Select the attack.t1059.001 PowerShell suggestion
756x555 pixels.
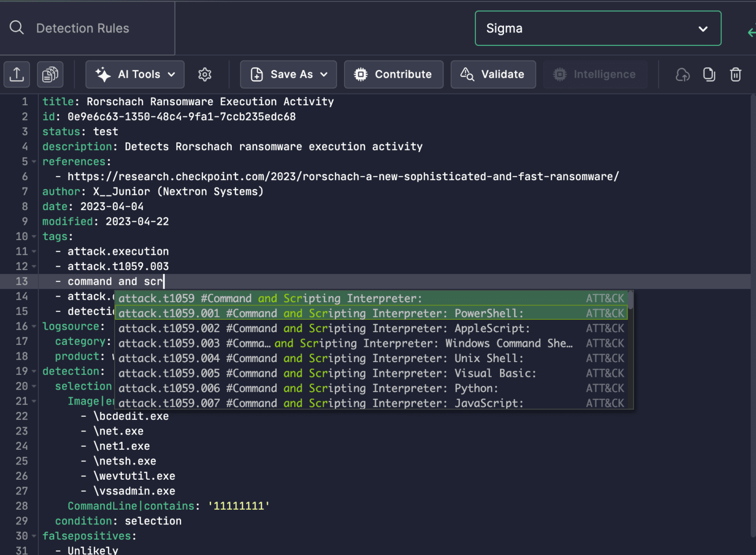[345, 313]
